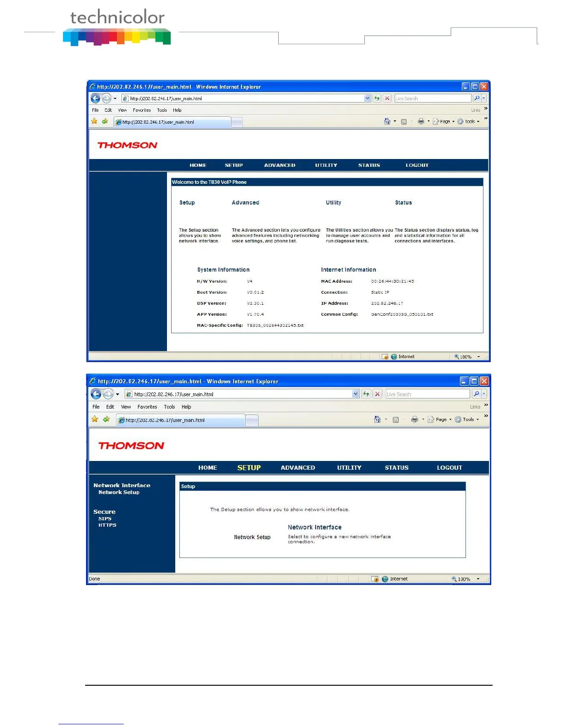Click Live Search box in bottom window

(428, 394)
